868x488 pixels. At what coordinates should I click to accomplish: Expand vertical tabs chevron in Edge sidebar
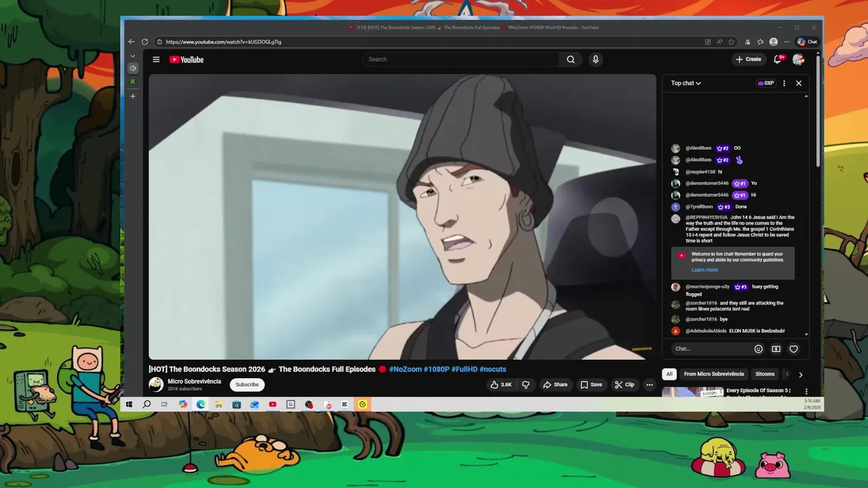coord(133,56)
